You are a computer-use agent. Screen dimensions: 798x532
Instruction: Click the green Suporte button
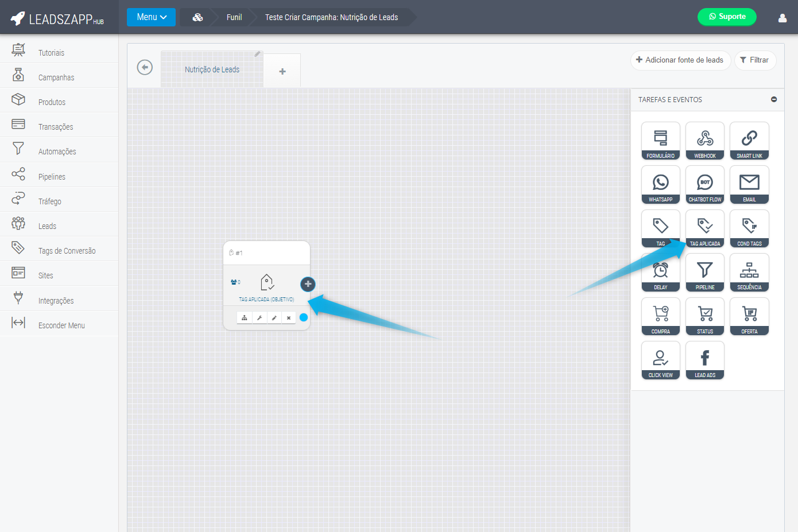727,17
